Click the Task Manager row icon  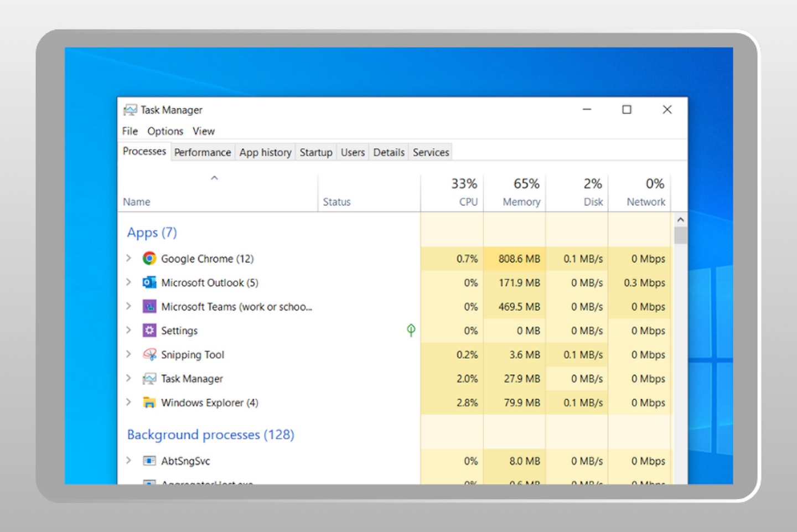coord(149,379)
